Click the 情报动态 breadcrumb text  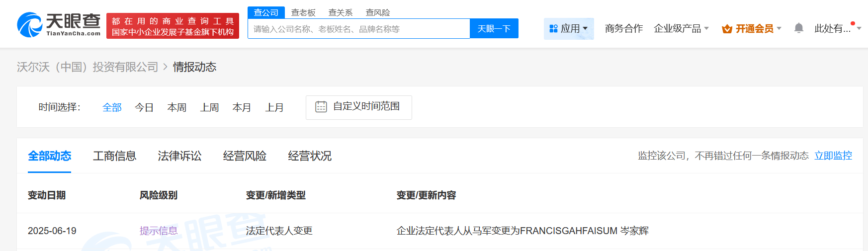195,67
